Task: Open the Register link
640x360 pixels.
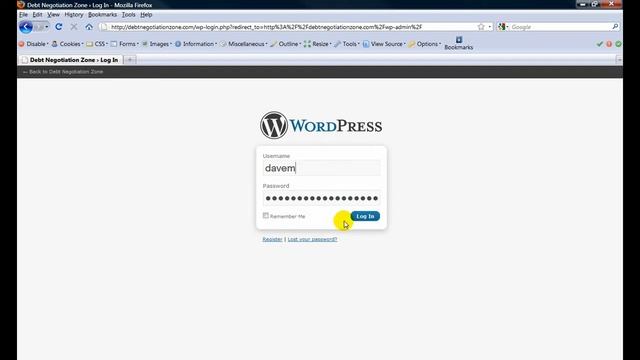Action: [272, 239]
